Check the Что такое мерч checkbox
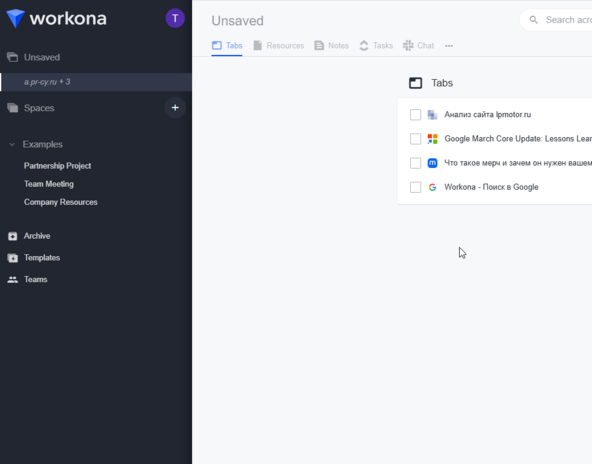This screenshot has width=592, height=464. (x=415, y=163)
